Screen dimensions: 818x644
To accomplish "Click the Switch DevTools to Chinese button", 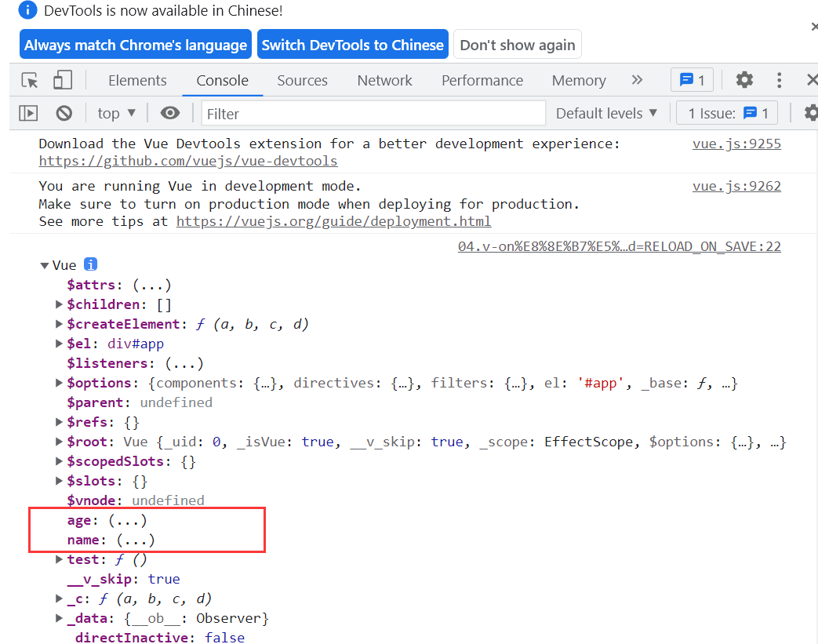I will point(352,45).
